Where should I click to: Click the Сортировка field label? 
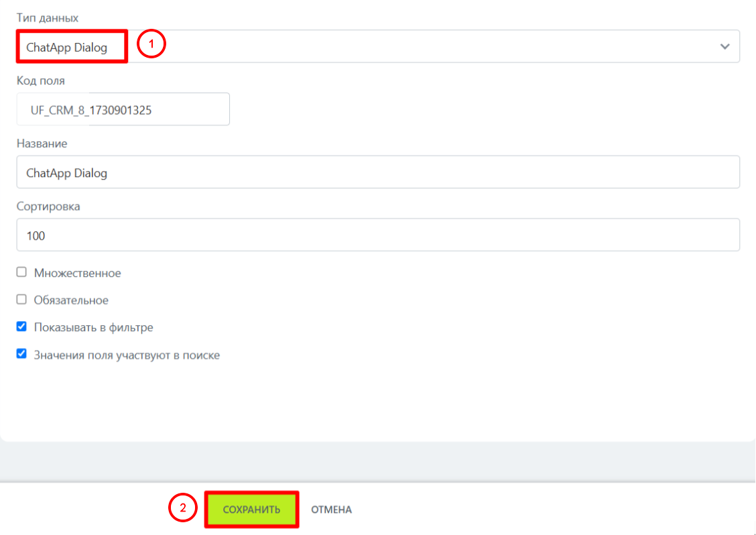[48, 206]
